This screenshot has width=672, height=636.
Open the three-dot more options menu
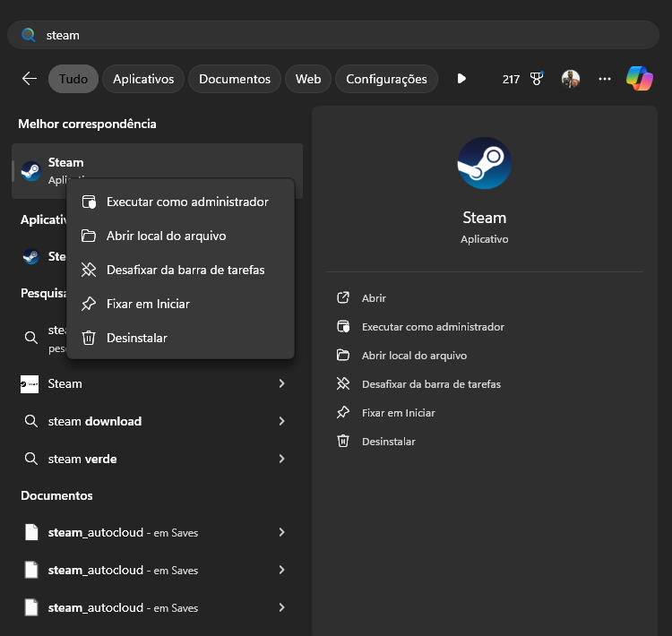pyautogui.click(x=604, y=79)
